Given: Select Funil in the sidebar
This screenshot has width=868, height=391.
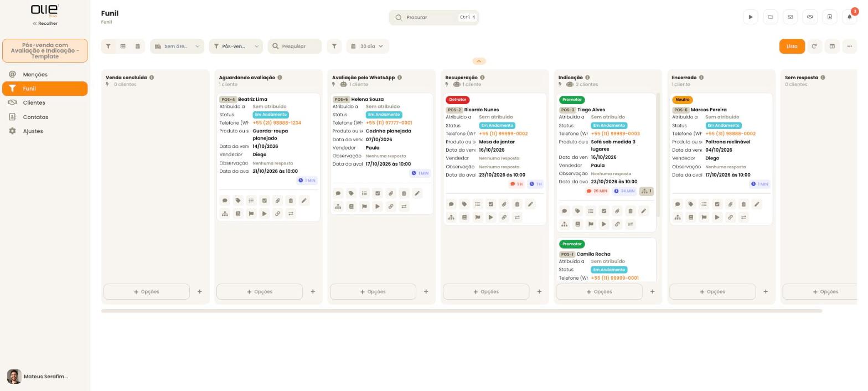Looking at the screenshot, I should pyautogui.click(x=45, y=89).
